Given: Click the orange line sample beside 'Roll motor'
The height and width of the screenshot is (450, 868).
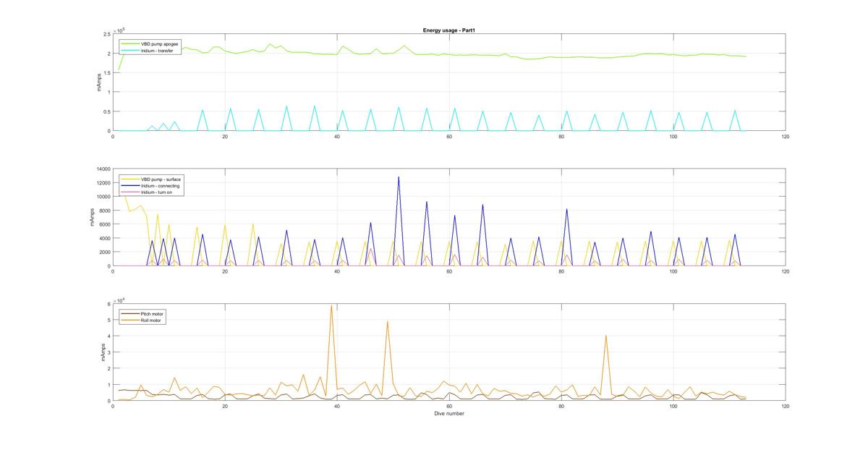Looking at the screenshot, I should point(129,320).
